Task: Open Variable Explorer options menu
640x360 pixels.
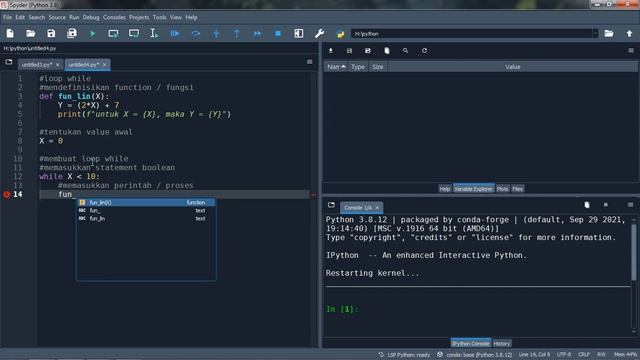Action: [x=631, y=51]
